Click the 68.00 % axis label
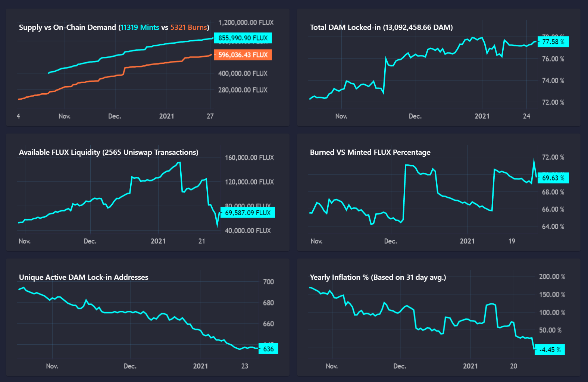The image size is (588, 382). [553, 192]
